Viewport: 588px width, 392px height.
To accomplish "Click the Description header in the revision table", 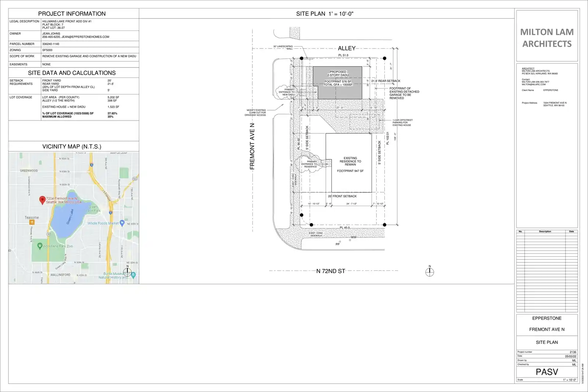I will coord(545,231).
